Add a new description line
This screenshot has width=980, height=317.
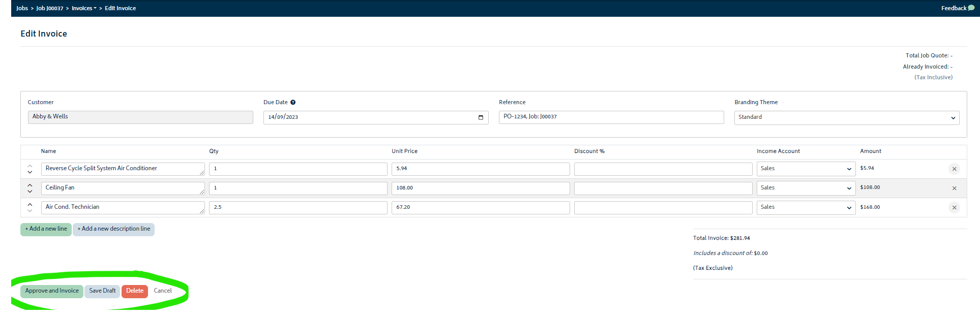114,229
